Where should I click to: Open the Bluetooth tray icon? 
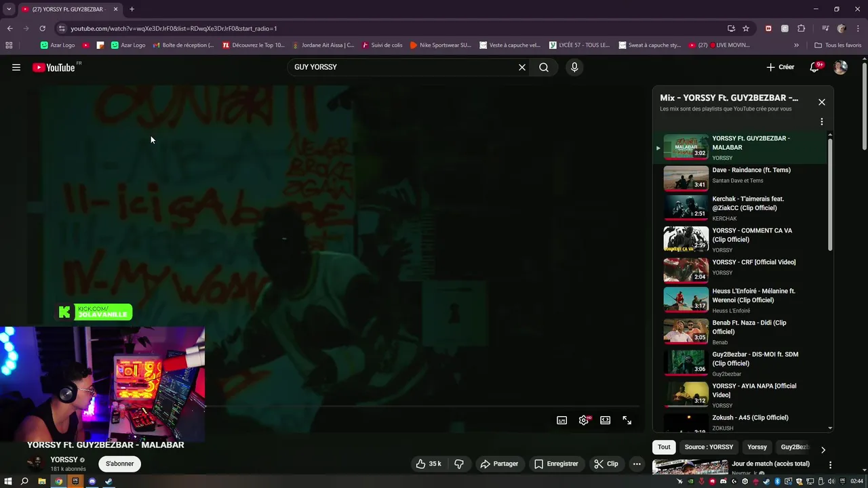coord(777,481)
